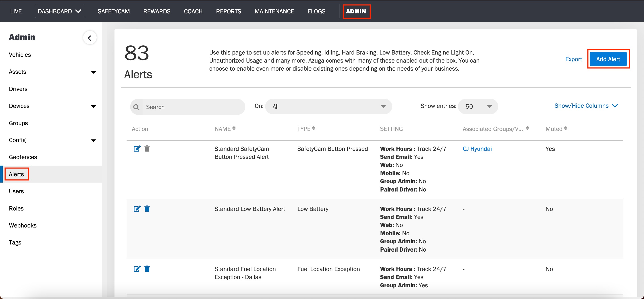Open the COACH tab
The width and height of the screenshot is (644, 299).
193,11
